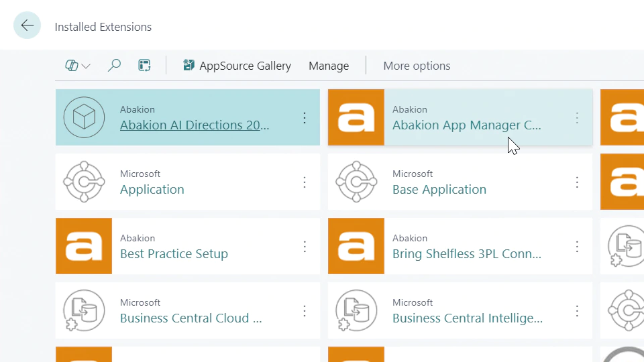
Task: Open Business Central Intelligence extension
Action: 468,318
